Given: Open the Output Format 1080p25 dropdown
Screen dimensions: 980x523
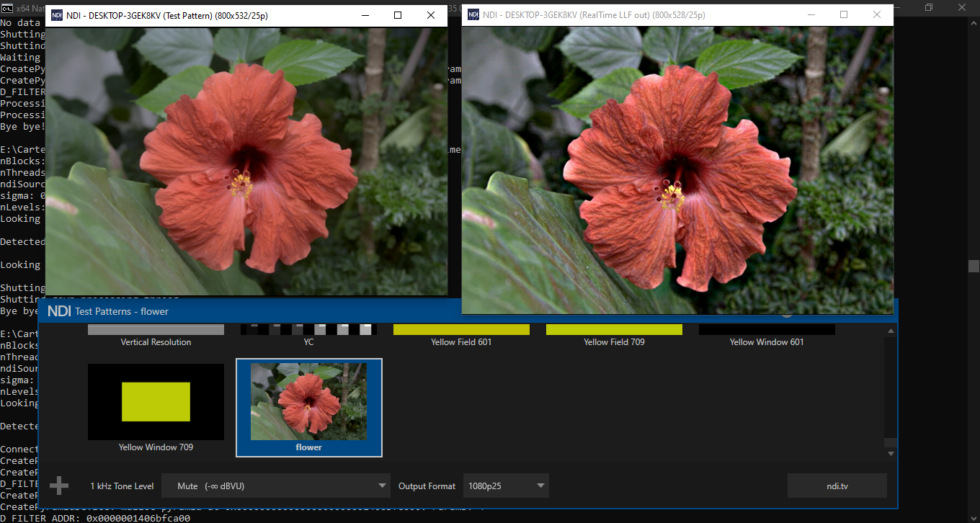Looking at the screenshot, I should (x=506, y=486).
